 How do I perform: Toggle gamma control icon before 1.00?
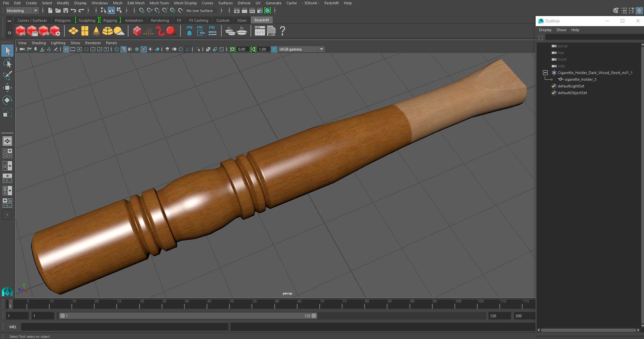coord(253,49)
